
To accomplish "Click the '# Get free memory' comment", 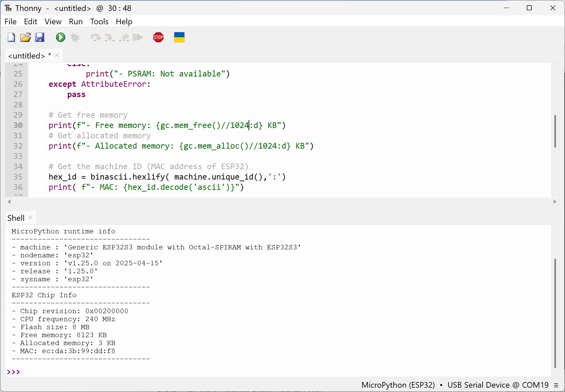I will [88, 115].
